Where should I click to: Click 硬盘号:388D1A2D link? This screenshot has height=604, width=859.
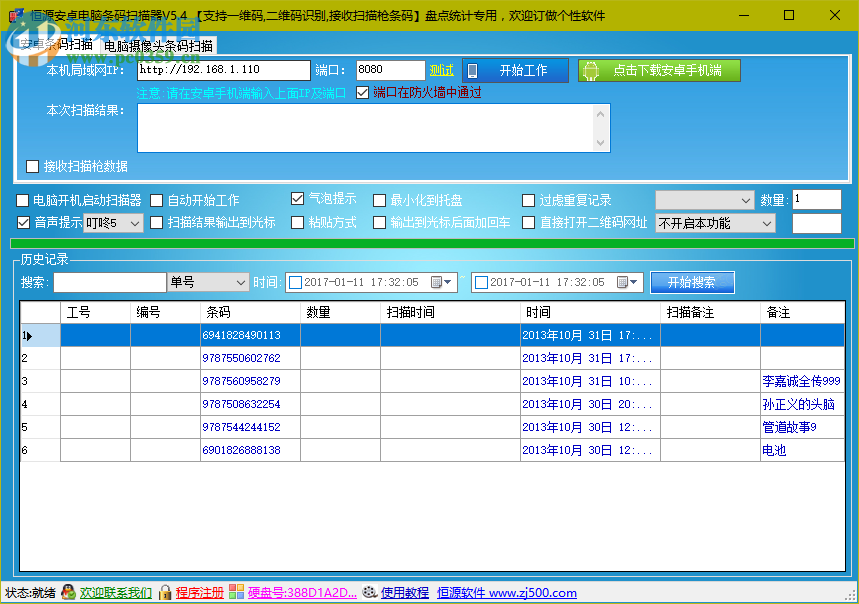pos(302,593)
